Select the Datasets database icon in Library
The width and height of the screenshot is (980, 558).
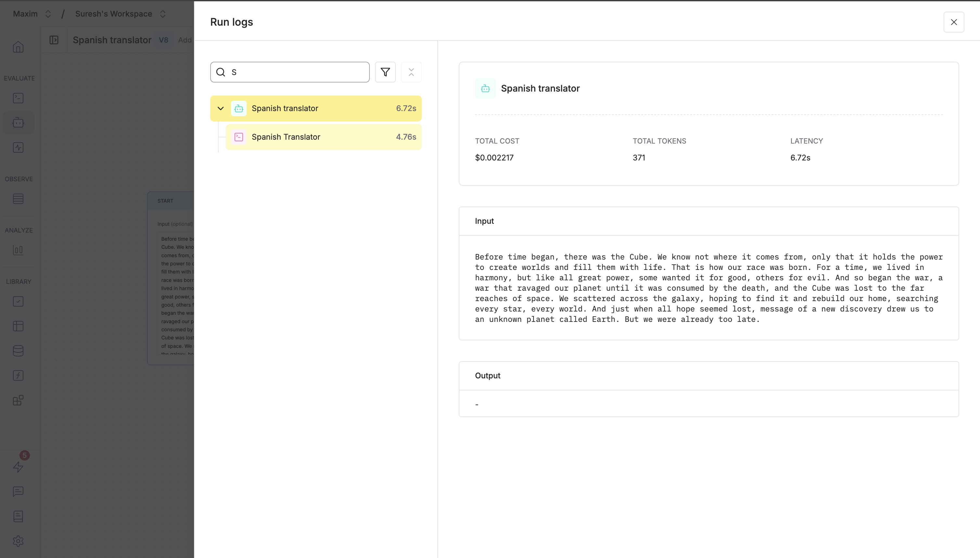(18, 351)
